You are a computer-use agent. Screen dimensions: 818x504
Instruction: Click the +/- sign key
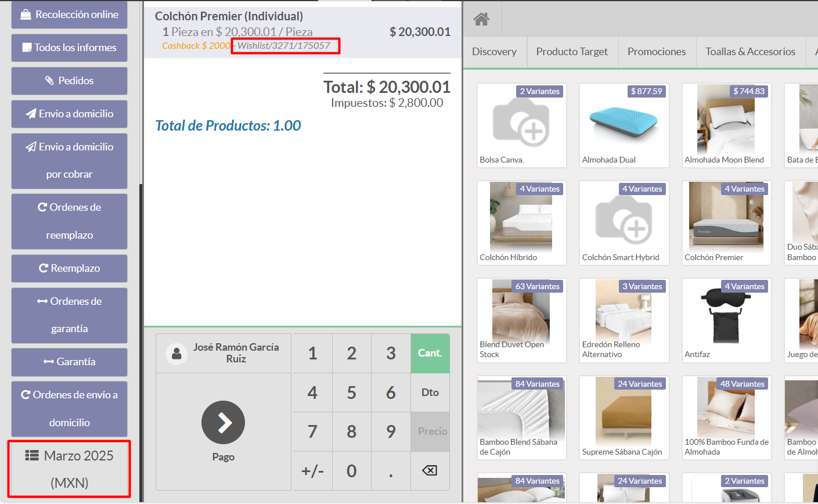(312, 470)
